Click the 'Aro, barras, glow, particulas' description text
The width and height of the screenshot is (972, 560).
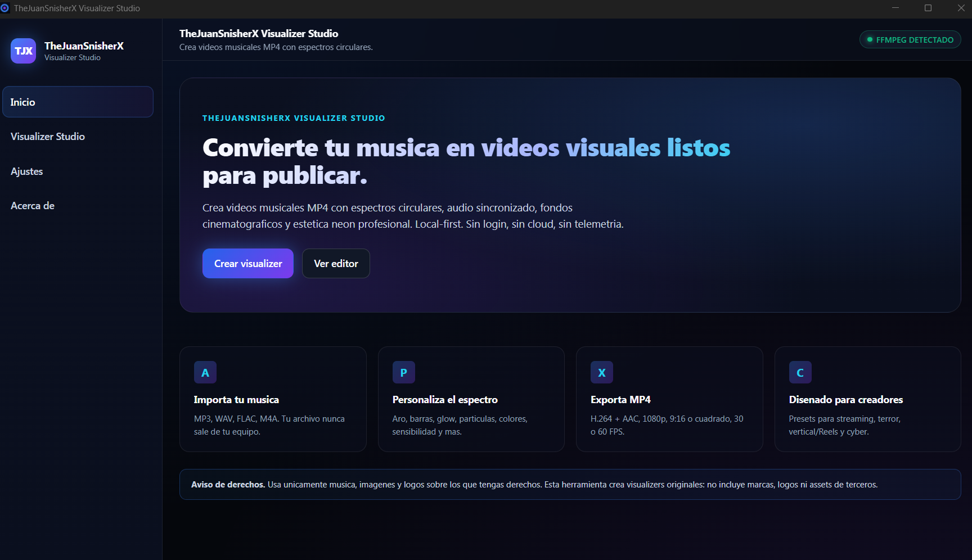460,425
